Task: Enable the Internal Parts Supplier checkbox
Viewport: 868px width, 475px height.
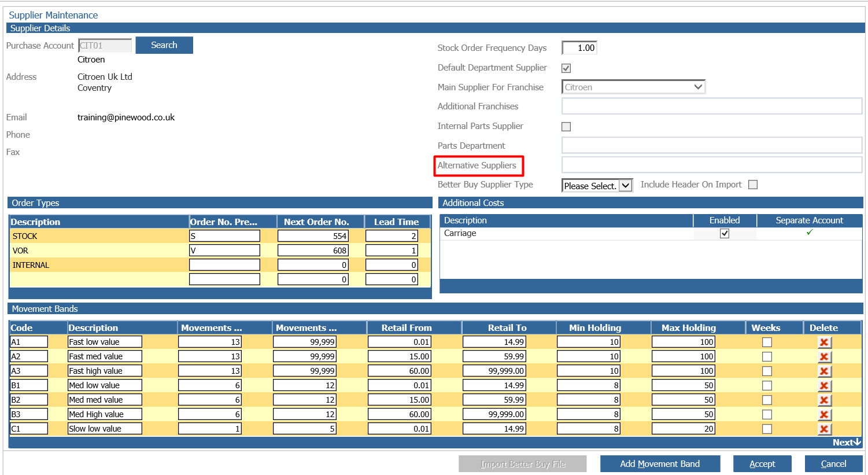Action: click(566, 127)
